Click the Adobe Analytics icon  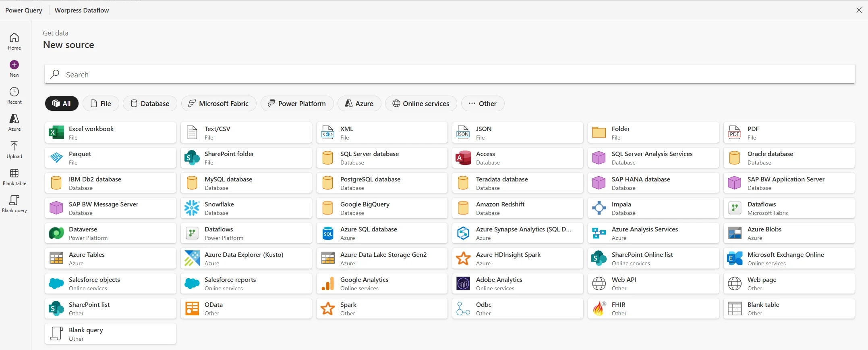(x=463, y=283)
